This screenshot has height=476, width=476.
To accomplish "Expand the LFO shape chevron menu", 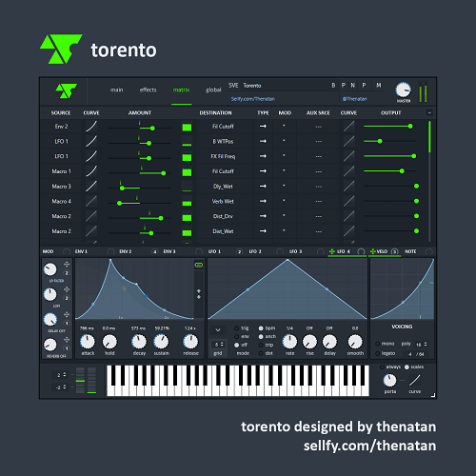I will [218, 330].
